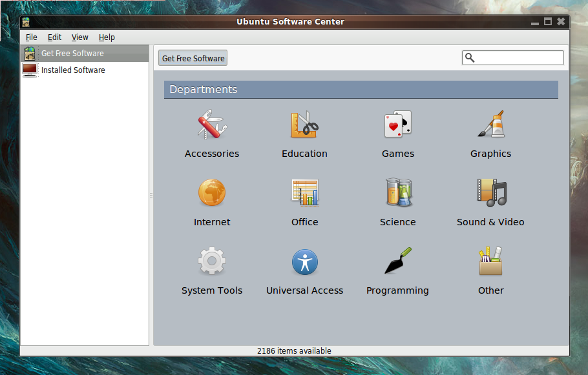The width and height of the screenshot is (588, 375).
Task: Select Installed Software in sidebar
Action: (85, 70)
